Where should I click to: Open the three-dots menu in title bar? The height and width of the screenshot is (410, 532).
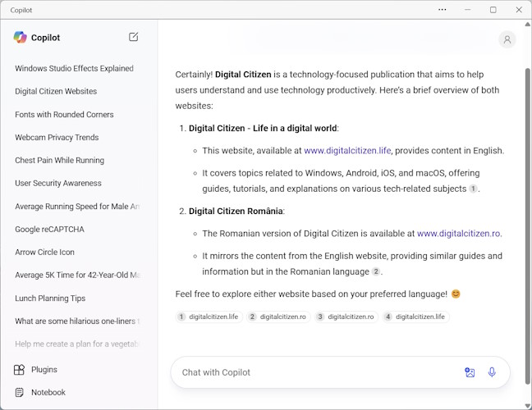(x=442, y=10)
